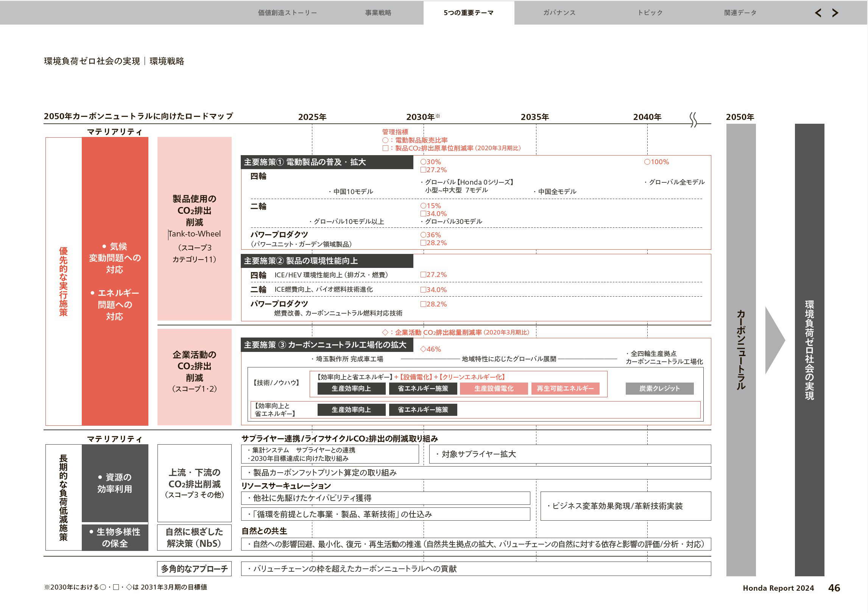Click the バリューチェーンの枠を超えた row
Screen dimensions: 868x613
476,569
